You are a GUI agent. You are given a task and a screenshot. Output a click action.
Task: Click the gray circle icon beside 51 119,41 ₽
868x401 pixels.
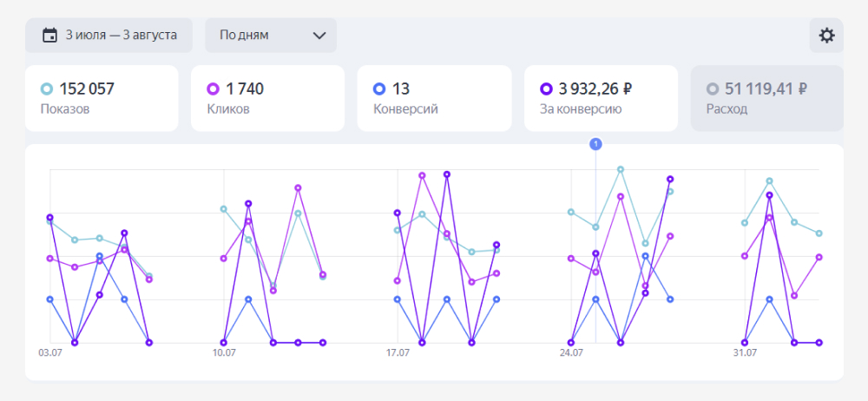click(713, 89)
